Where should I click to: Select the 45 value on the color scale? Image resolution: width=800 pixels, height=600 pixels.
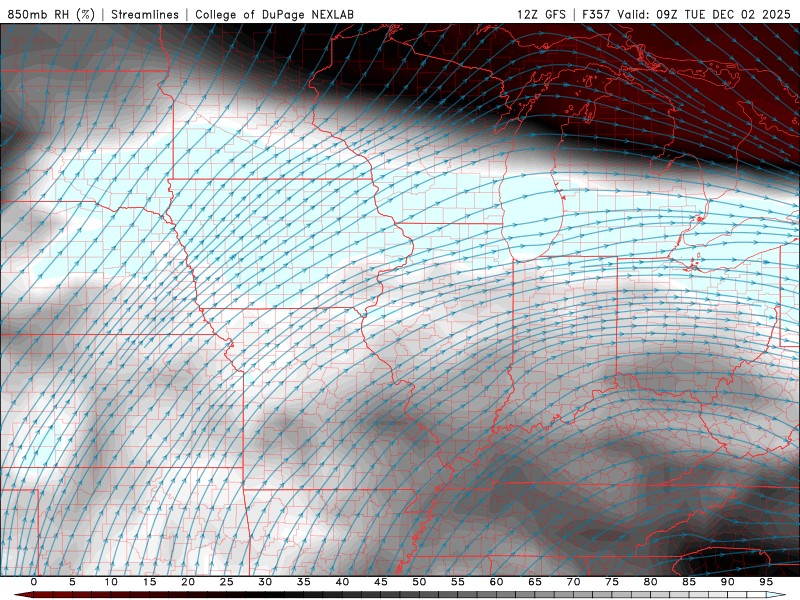click(x=381, y=582)
